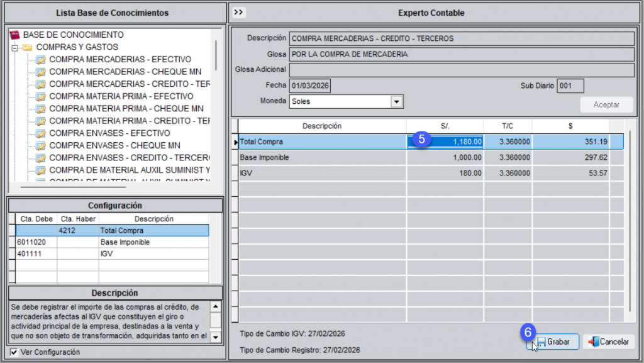The image size is (644, 363).
Task: Click Base Imponible in Configuración table
Action: point(153,242)
